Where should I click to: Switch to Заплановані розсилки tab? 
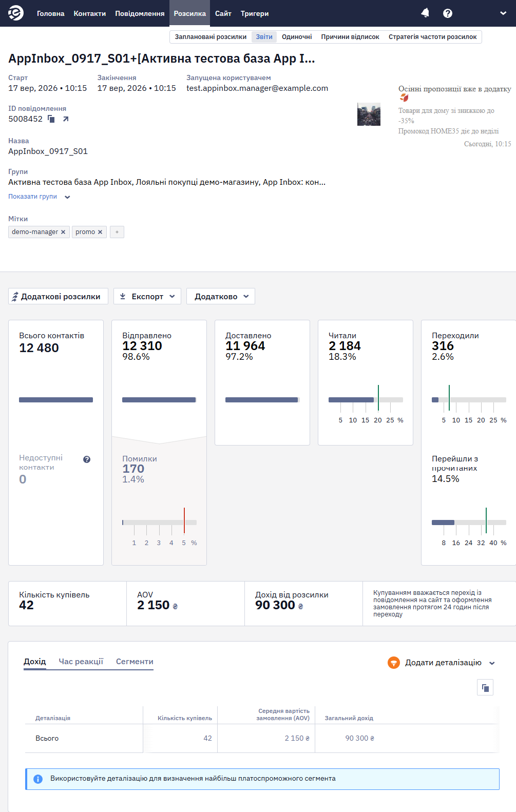tap(211, 37)
